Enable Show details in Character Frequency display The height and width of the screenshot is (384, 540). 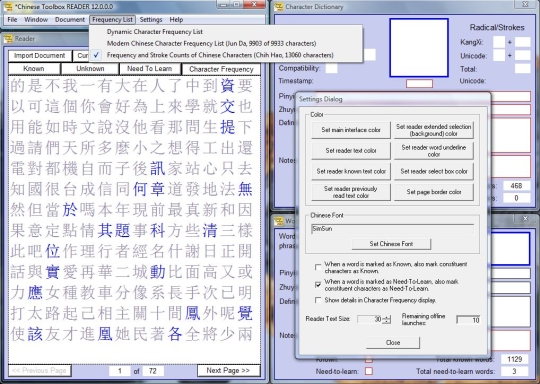[x=318, y=300]
